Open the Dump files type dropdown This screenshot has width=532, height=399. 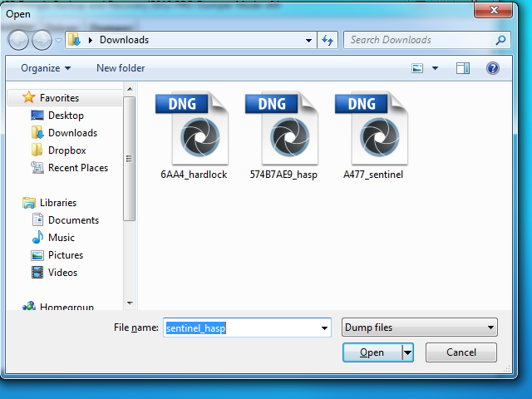coord(420,328)
